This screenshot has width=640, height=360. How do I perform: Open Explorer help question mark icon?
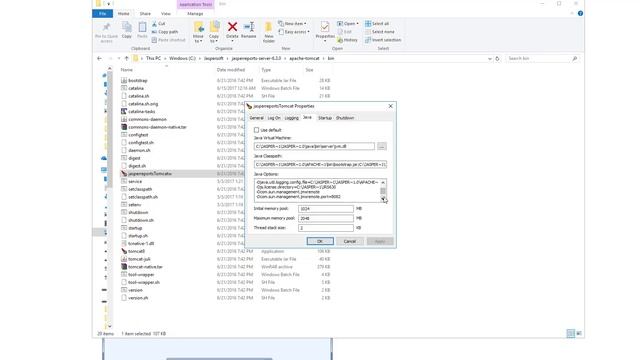pyautogui.click(x=580, y=13)
